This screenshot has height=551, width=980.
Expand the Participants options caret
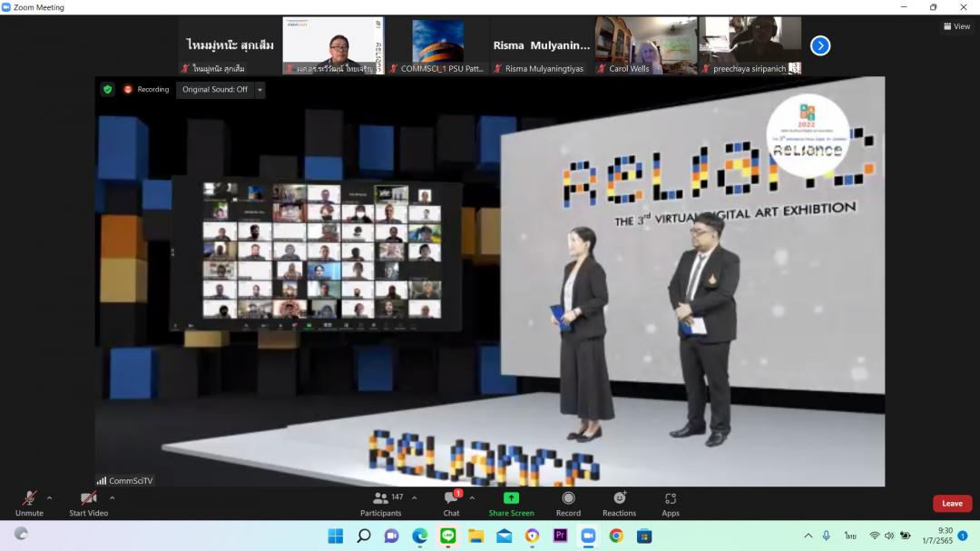(x=415, y=497)
